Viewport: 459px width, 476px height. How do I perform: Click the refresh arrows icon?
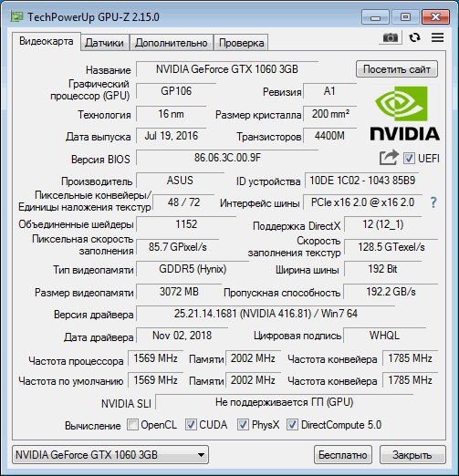coord(414,37)
